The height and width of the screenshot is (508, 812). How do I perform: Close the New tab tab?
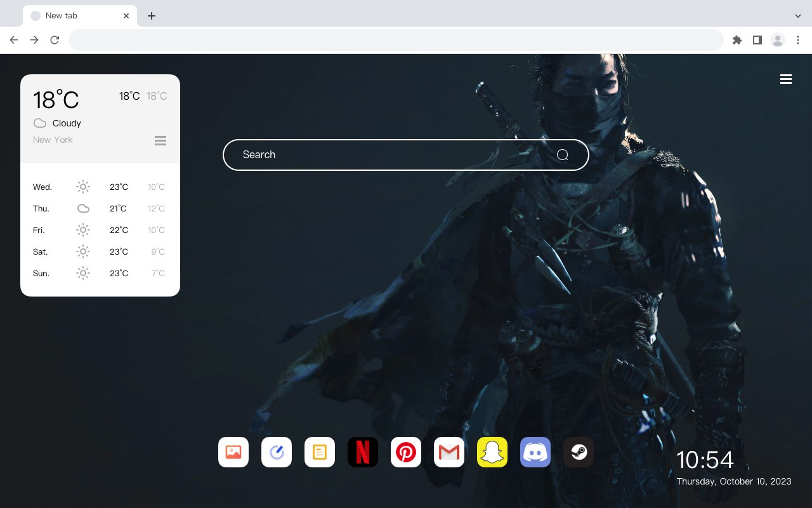126,16
